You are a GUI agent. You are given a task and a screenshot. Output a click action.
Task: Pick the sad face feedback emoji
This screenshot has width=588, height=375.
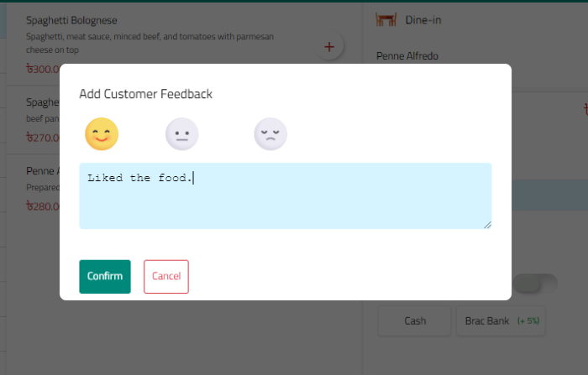270,134
